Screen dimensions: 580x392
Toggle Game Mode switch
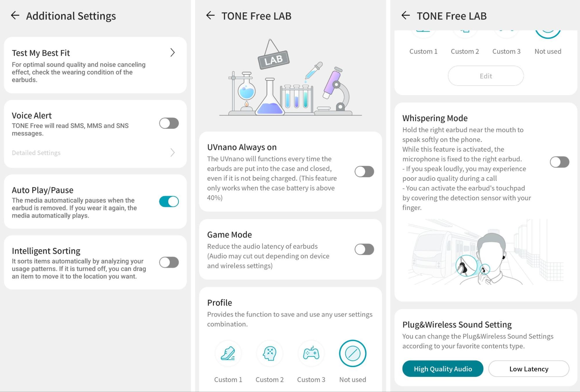[364, 249]
